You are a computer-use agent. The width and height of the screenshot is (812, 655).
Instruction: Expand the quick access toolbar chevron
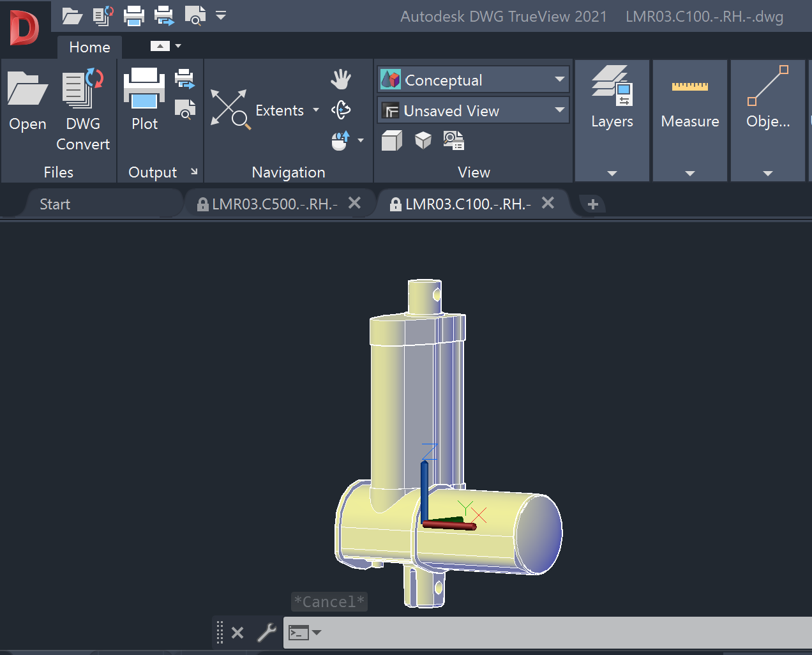(x=220, y=15)
